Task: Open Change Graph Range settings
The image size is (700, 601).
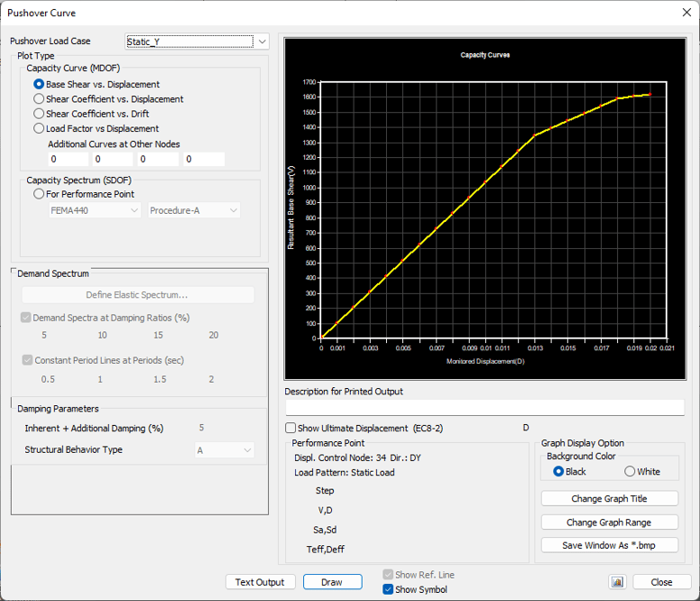Action: (x=609, y=522)
